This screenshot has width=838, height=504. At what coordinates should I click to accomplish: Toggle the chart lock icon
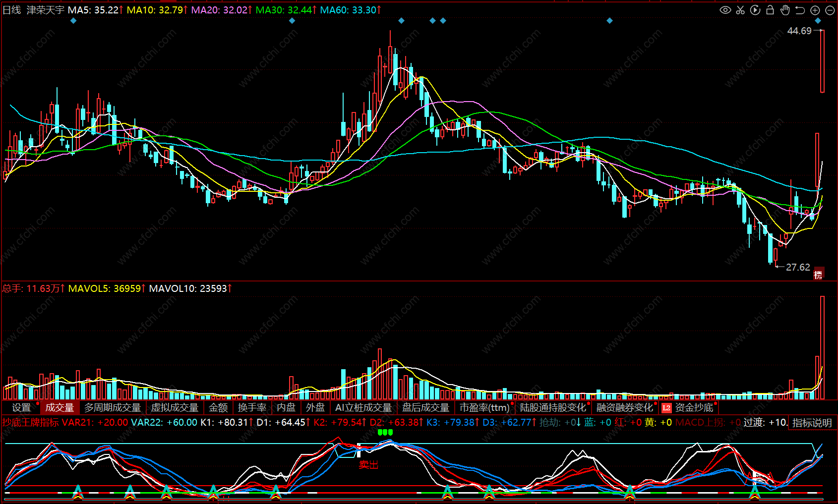(770, 10)
